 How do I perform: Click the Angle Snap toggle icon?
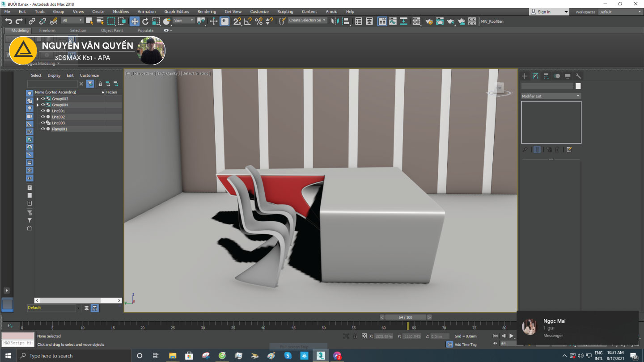pyautogui.click(x=248, y=21)
